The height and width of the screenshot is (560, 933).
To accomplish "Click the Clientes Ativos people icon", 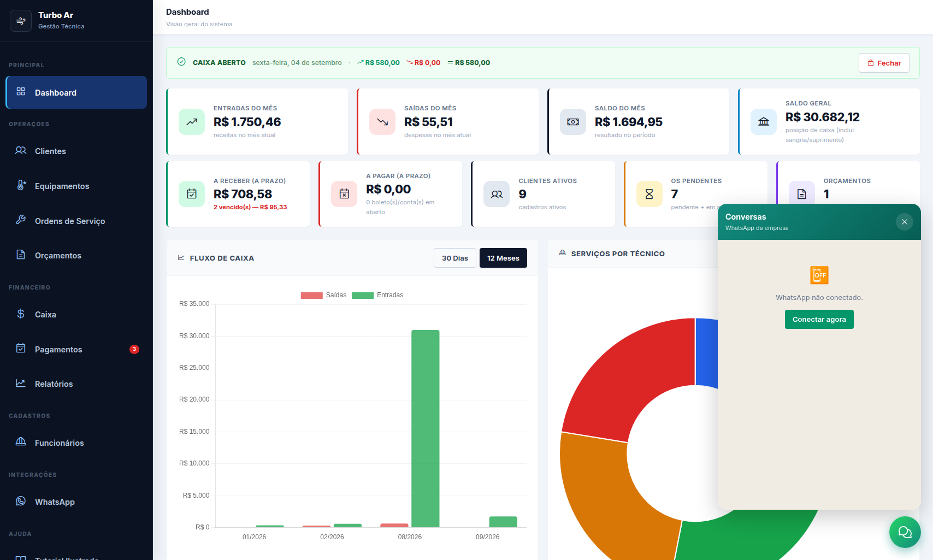I will tap(497, 194).
